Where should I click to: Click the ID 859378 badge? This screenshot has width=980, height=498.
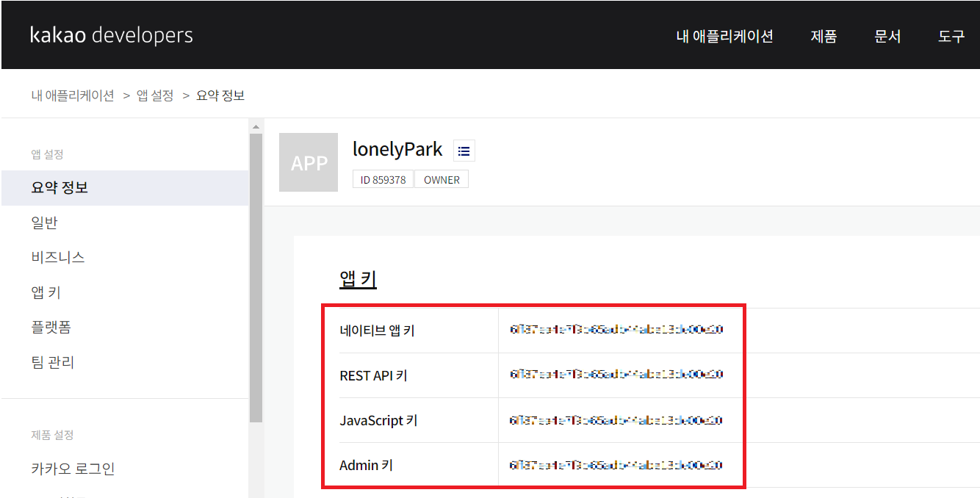383,179
